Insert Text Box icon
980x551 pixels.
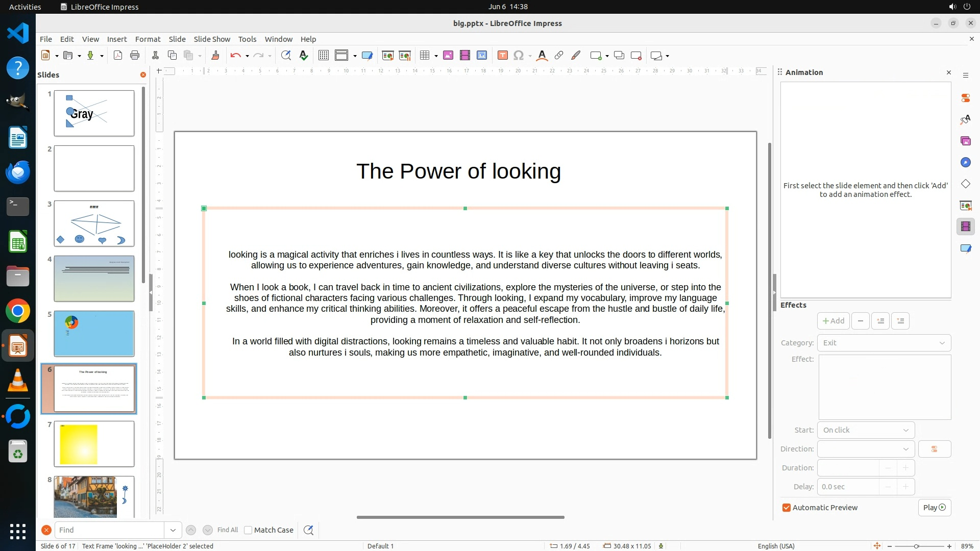pyautogui.click(x=502, y=56)
